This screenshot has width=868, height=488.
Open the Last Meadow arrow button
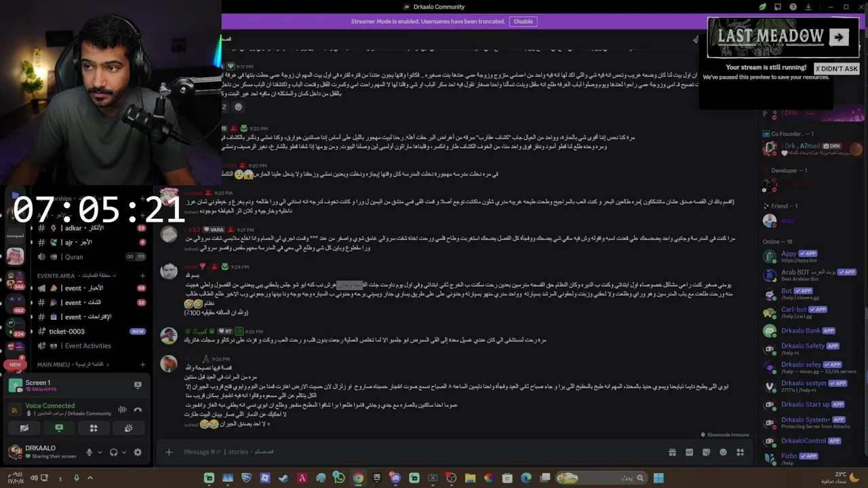839,37
